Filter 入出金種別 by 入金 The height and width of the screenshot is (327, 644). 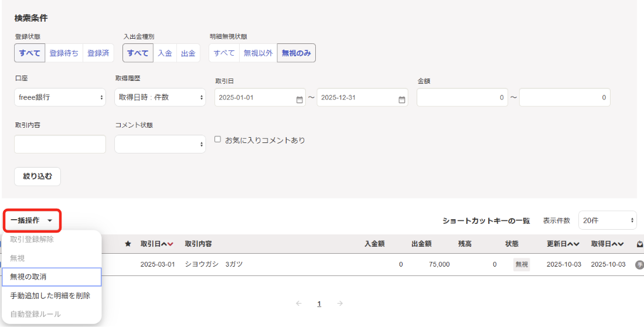[x=165, y=53]
